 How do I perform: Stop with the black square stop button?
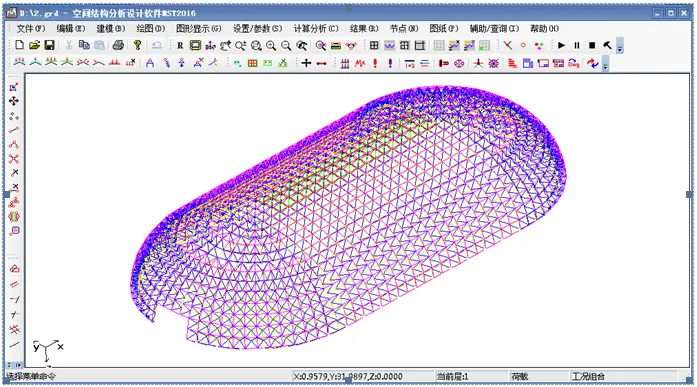coord(592,45)
